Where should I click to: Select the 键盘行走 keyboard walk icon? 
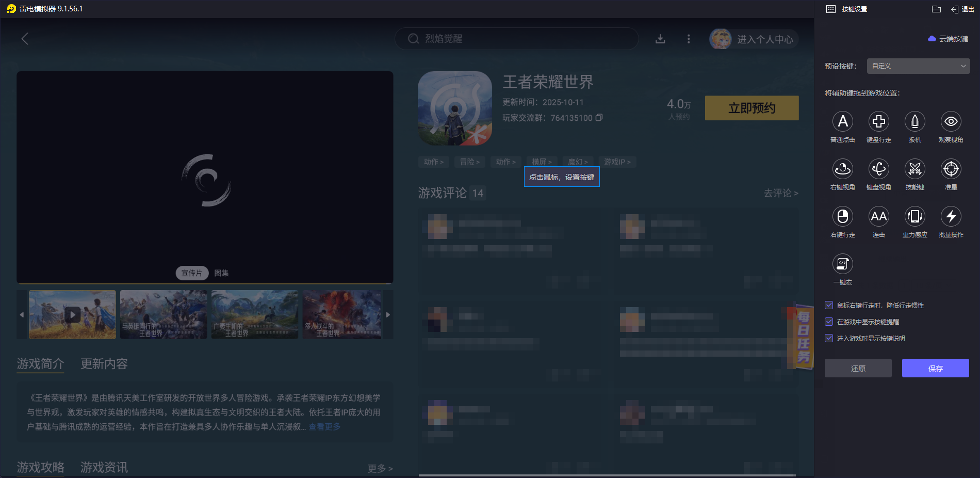coord(879,122)
